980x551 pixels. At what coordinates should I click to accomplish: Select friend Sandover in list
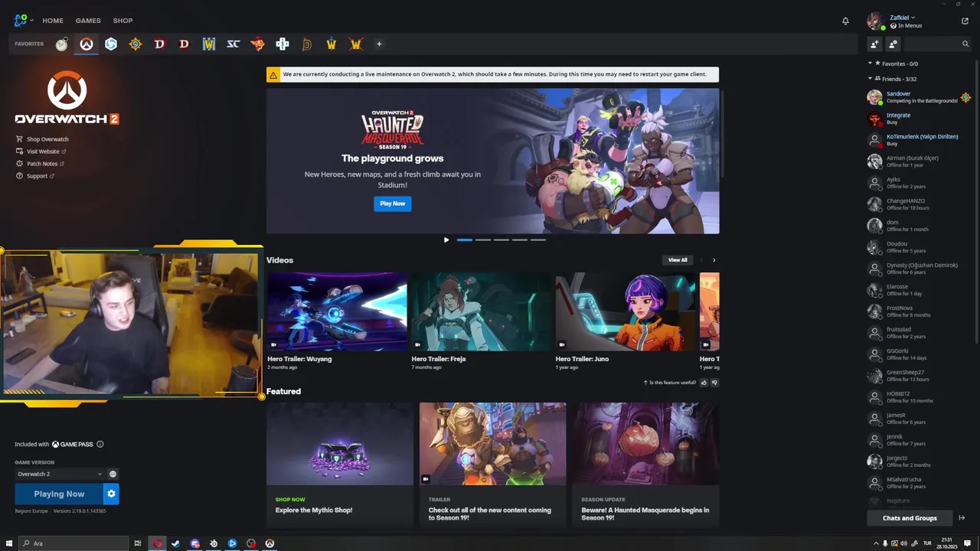919,97
